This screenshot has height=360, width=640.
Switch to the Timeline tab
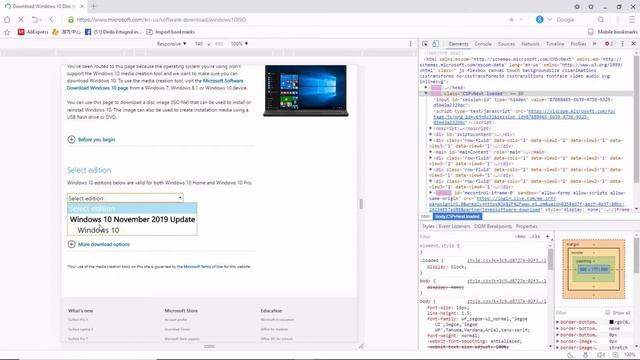555,44
